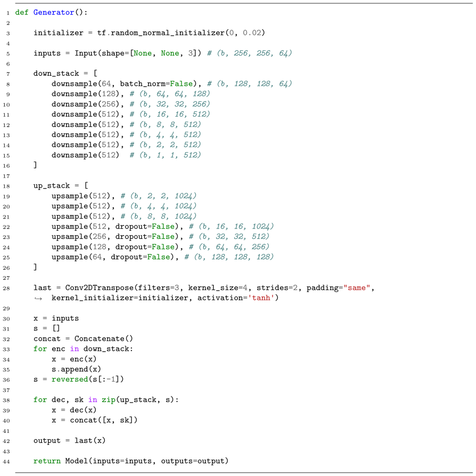
Task: Click the 'return' keyword on the last line
Action: (46, 461)
